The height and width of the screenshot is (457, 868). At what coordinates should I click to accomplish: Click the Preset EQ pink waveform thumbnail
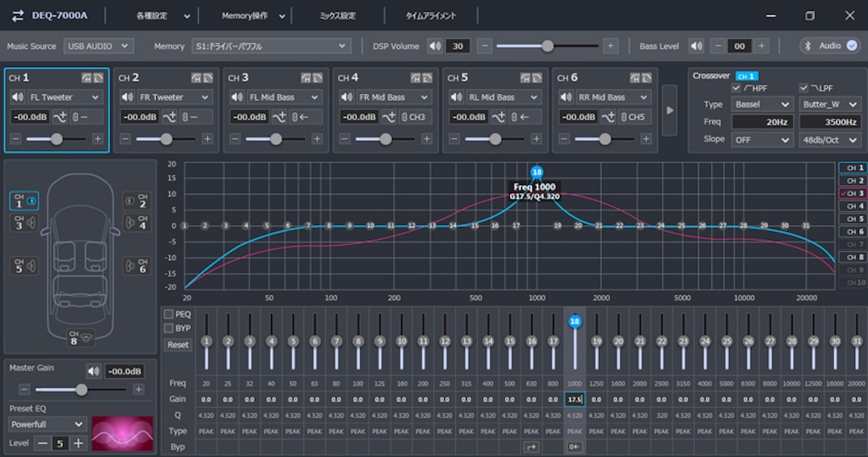122,433
